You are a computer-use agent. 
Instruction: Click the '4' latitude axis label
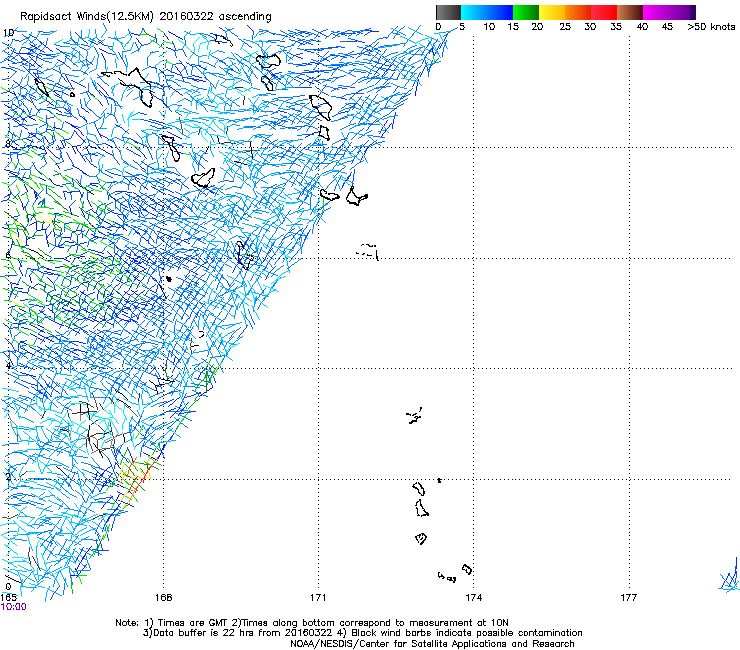pos(8,366)
